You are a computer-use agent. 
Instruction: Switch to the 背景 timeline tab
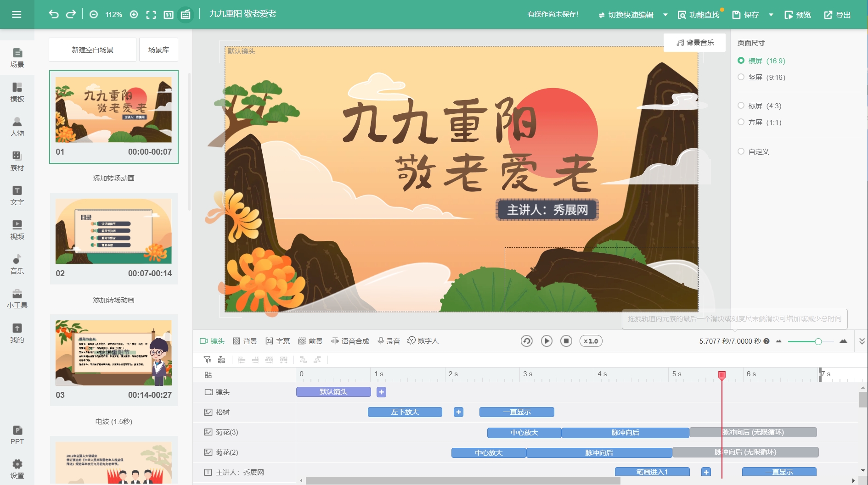(x=245, y=341)
